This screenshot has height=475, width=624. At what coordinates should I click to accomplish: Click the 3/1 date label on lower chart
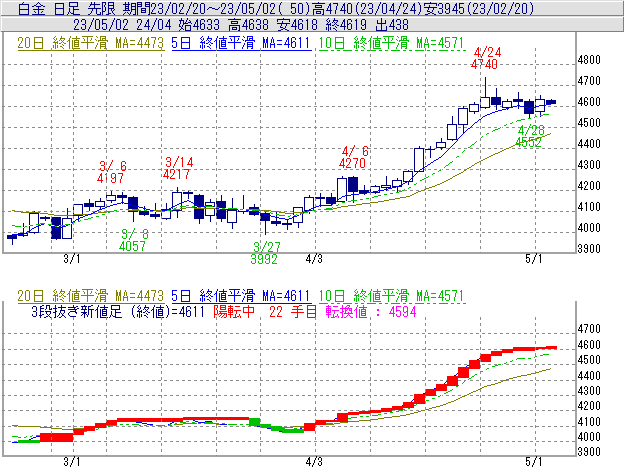[72, 462]
